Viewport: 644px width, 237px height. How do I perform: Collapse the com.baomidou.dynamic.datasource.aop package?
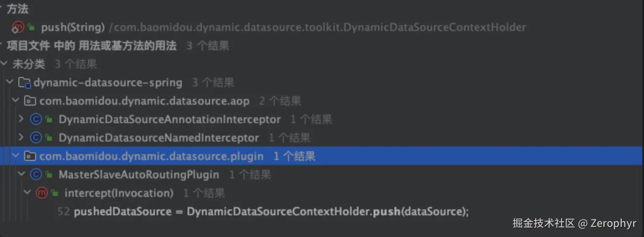(16, 101)
